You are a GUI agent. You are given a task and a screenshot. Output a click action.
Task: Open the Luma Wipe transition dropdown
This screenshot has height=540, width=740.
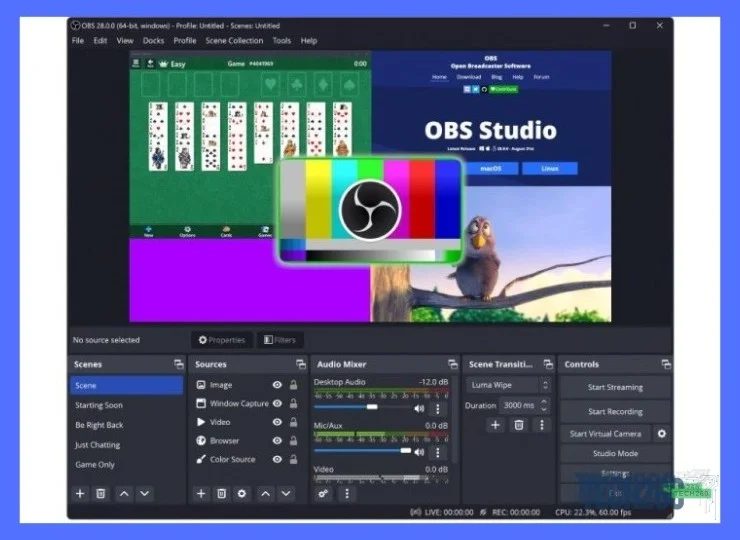(508, 385)
